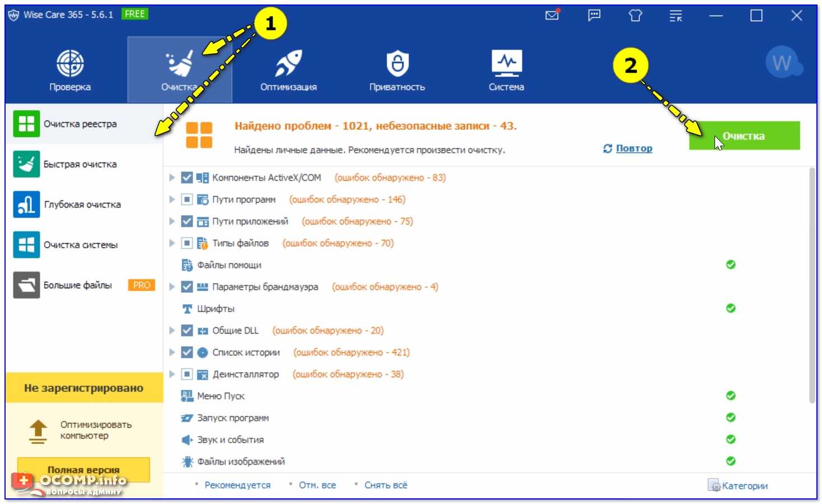Select Очистка системы in the sidebar

pos(84,245)
